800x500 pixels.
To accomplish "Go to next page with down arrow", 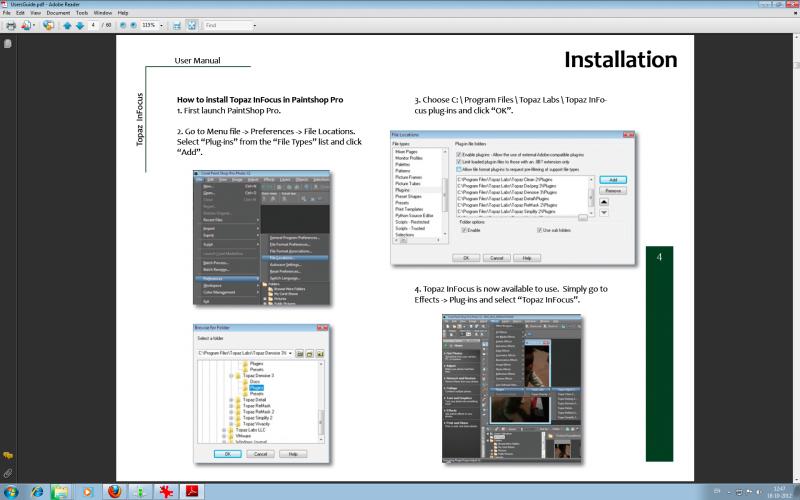I will [80, 25].
